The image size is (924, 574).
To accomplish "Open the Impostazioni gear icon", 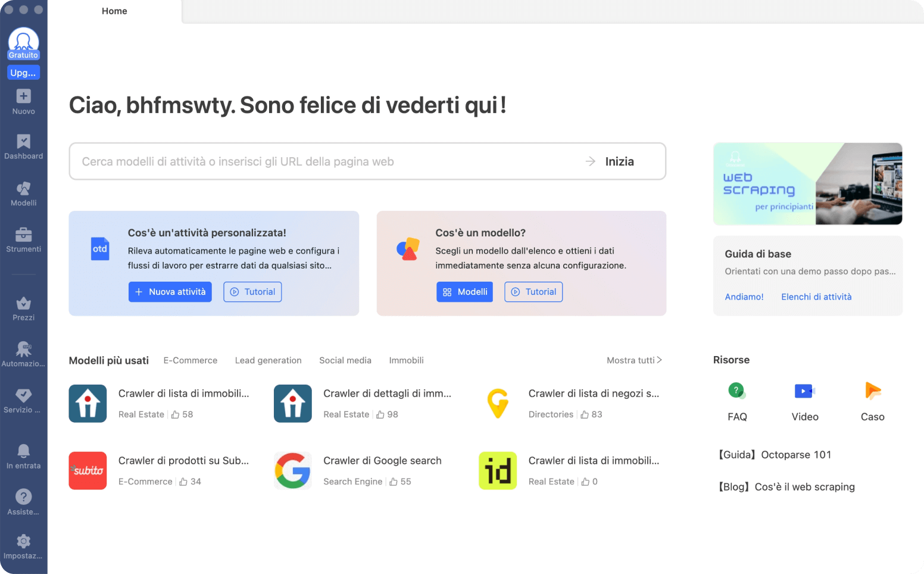I will [23, 541].
